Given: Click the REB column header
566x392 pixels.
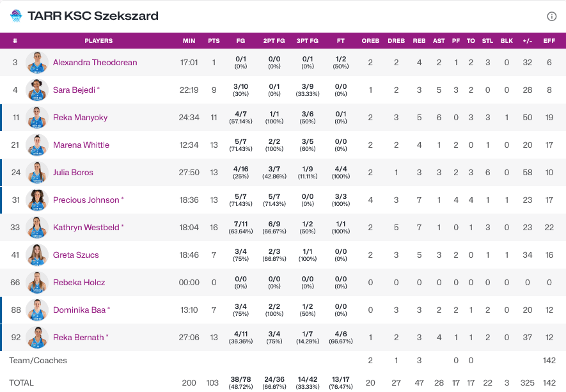Looking at the screenshot, I should click(x=419, y=41).
